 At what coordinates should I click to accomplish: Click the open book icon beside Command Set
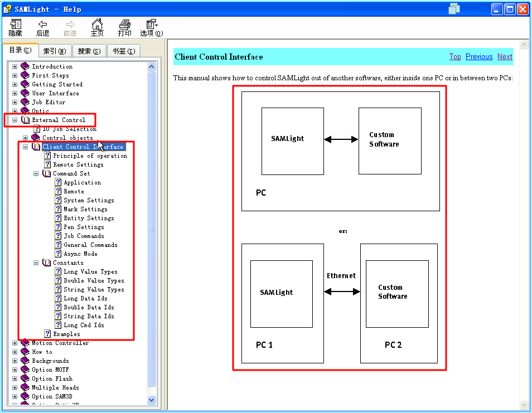[x=46, y=173]
